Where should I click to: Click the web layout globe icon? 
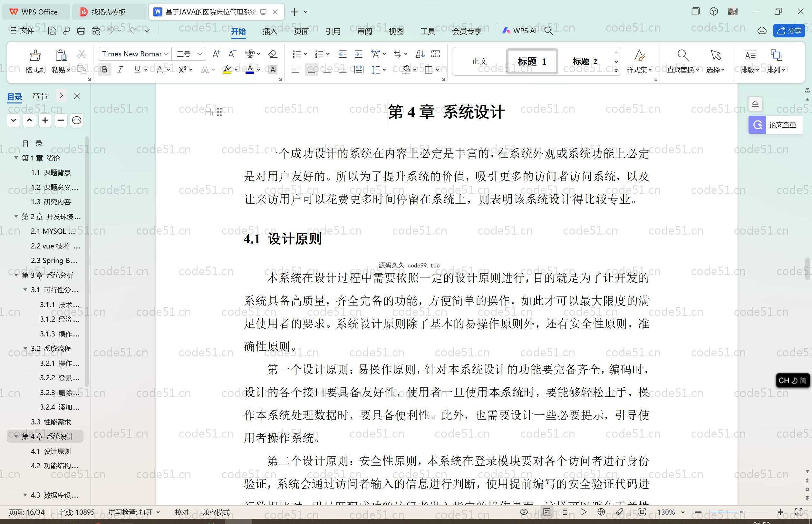(x=601, y=512)
